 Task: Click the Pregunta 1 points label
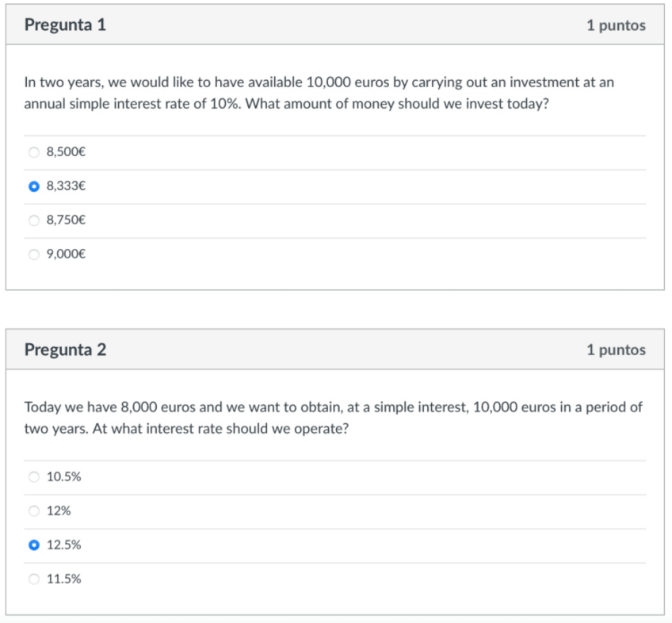[616, 25]
